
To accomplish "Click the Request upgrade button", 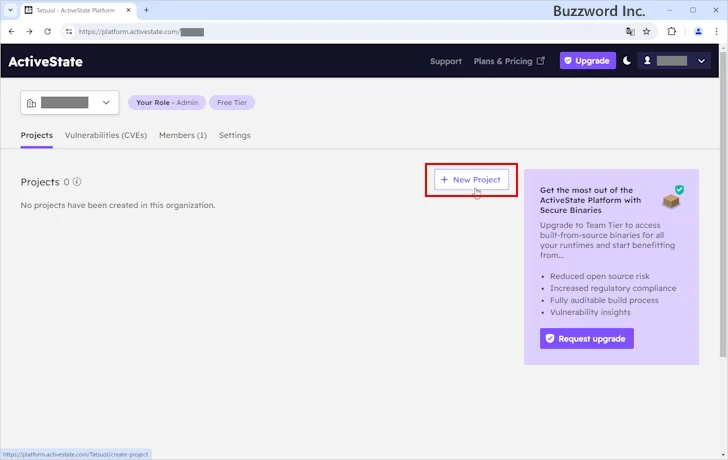I will 587,338.
